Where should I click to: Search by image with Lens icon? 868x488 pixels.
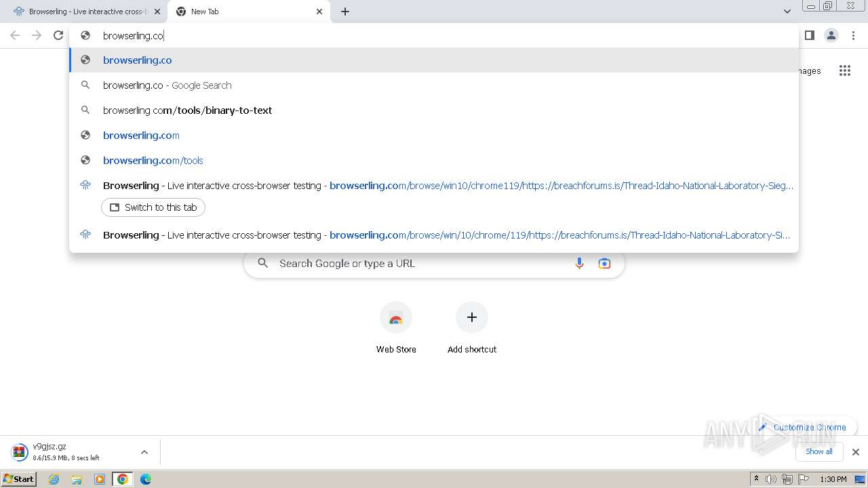(604, 264)
